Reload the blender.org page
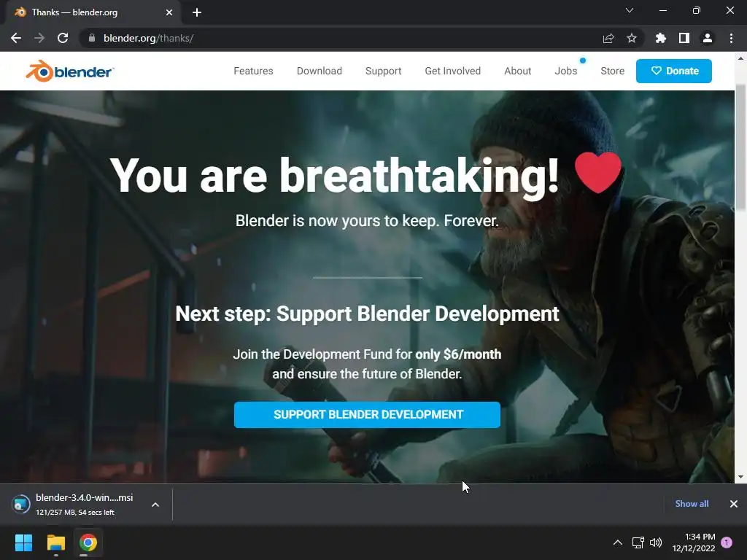The width and height of the screenshot is (747, 560). [63, 38]
